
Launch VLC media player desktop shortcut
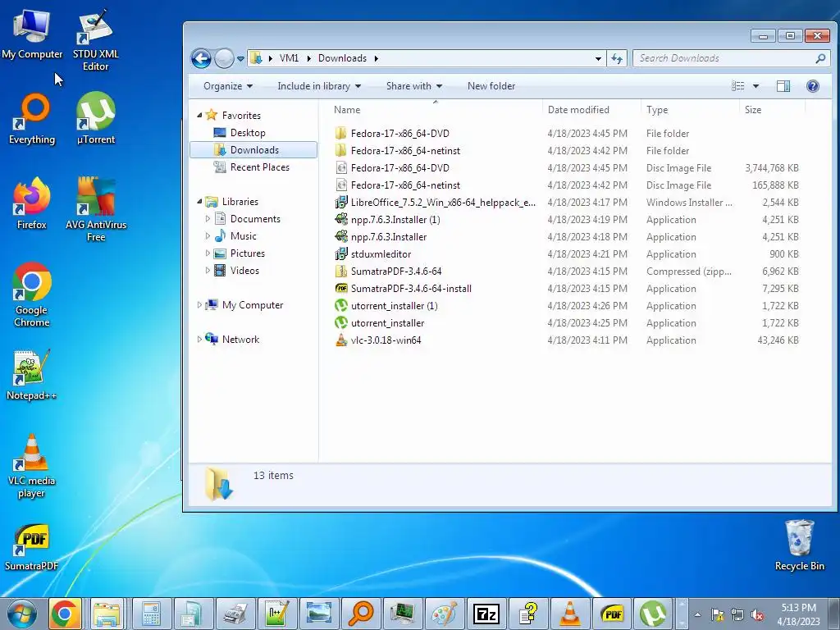point(32,466)
